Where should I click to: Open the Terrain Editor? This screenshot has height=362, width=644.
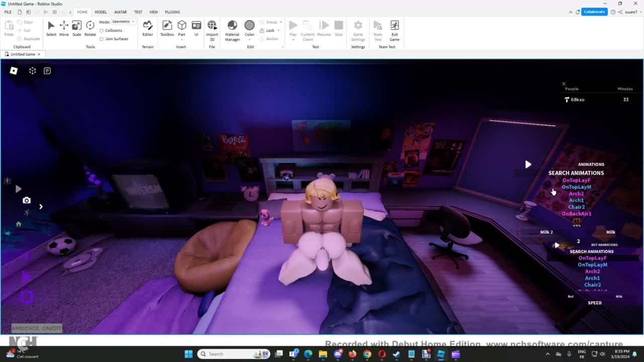point(147,28)
